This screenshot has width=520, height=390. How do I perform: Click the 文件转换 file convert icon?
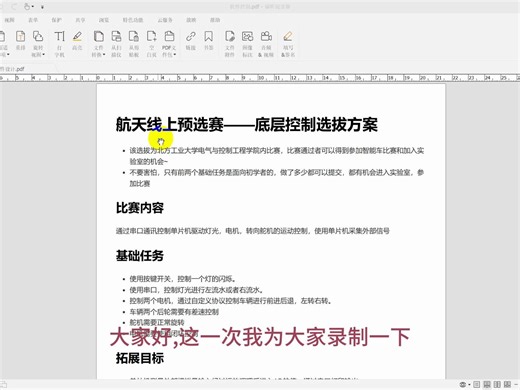pyautogui.click(x=99, y=36)
